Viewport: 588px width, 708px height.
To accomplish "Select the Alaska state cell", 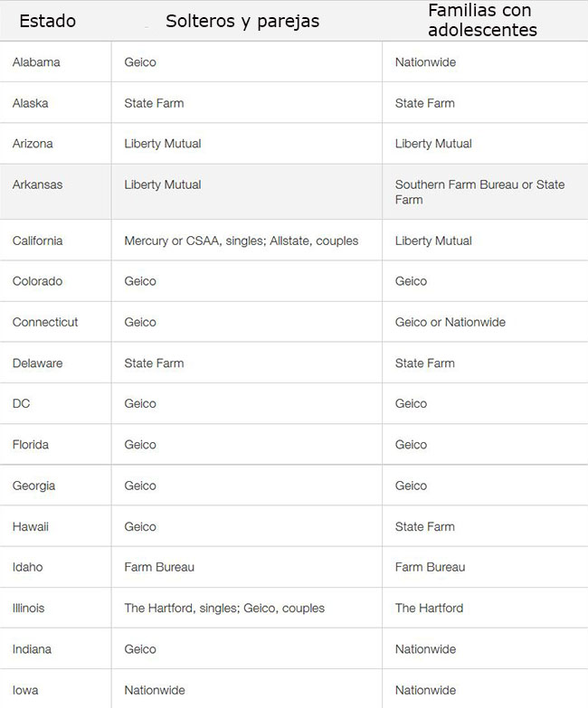I will (30, 103).
